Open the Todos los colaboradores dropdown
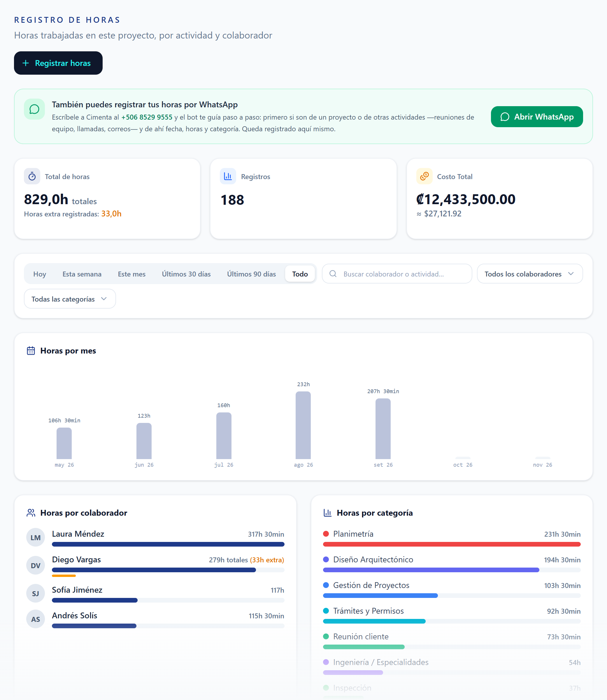 tap(529, 274)
